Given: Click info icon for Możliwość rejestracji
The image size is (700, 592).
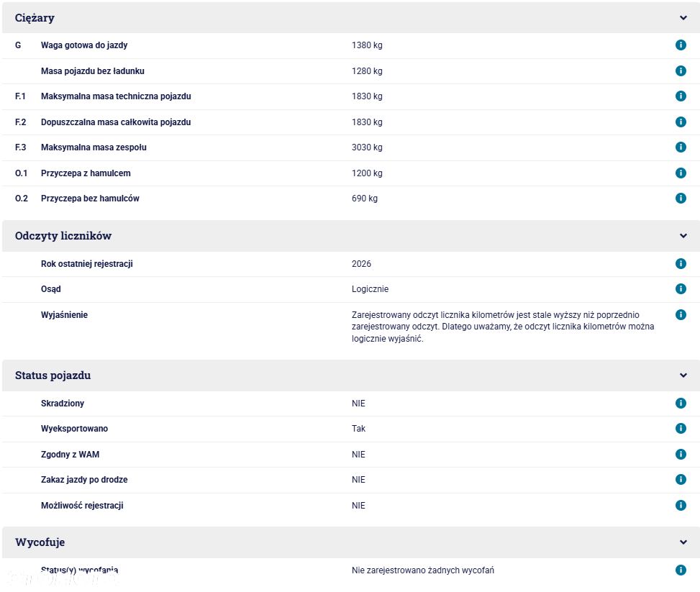Looking at the screenshot, I should [681, 505].
